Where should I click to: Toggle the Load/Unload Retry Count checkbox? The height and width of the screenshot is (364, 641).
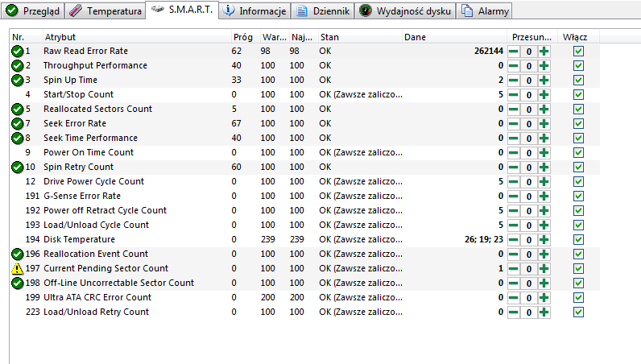[x=578, y=312]
